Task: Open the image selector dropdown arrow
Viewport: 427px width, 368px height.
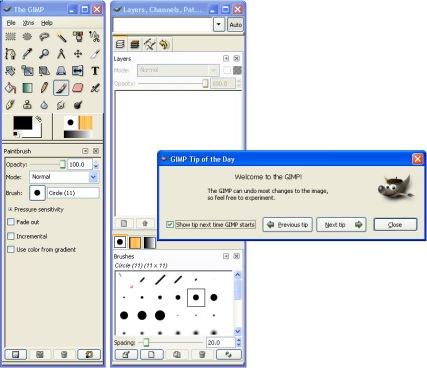Action: (219, 25)
